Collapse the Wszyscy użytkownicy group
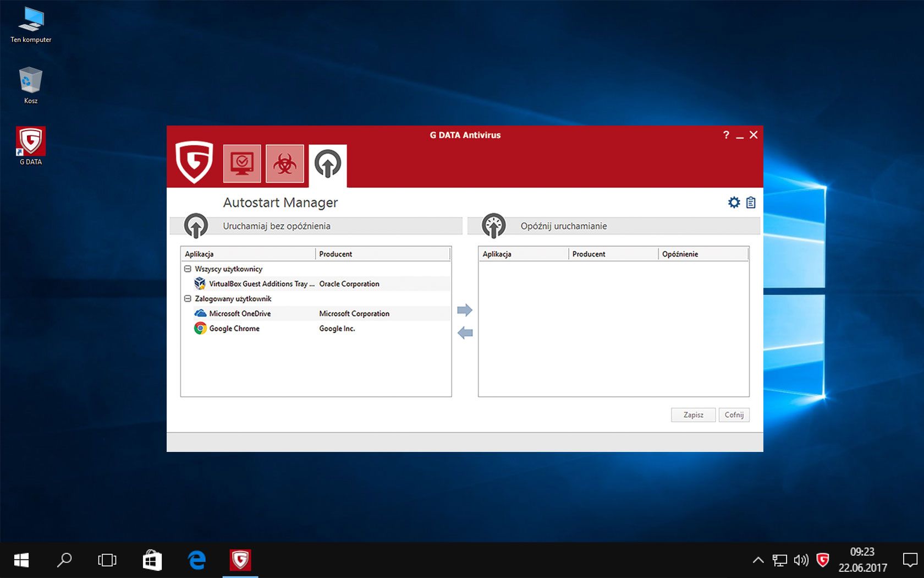 188,269
